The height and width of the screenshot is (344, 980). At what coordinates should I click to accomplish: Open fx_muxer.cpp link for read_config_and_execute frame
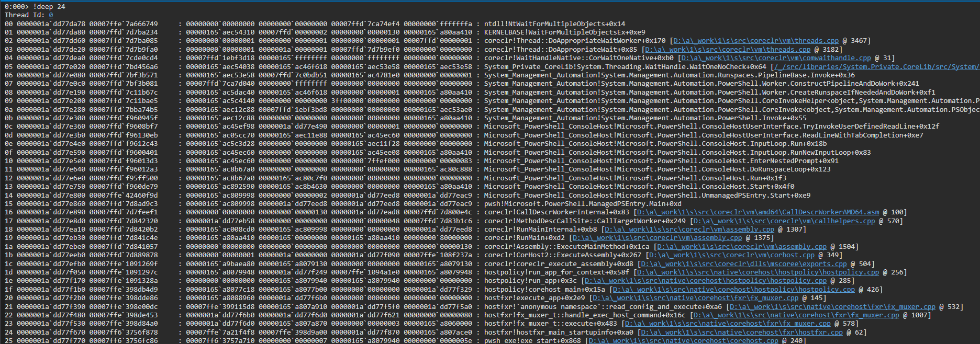pyautogui.click(x=832, y=307)
